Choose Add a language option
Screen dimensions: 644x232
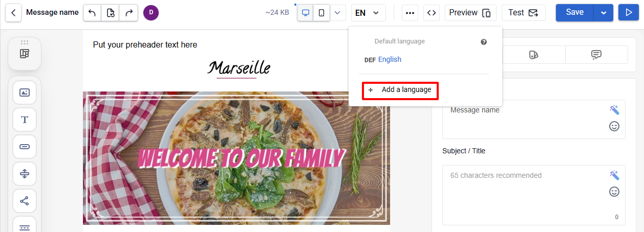pos(400,90)
